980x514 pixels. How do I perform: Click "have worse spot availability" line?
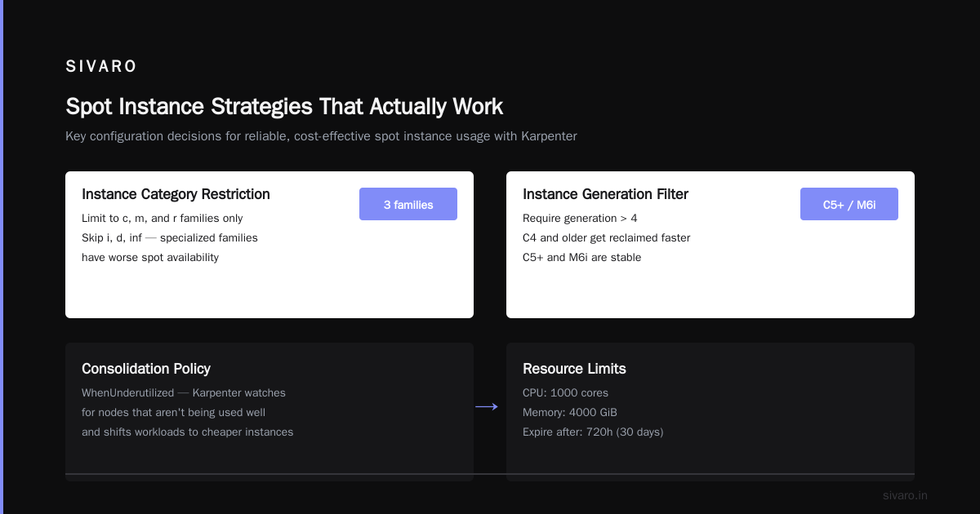[x=150, y=257]
